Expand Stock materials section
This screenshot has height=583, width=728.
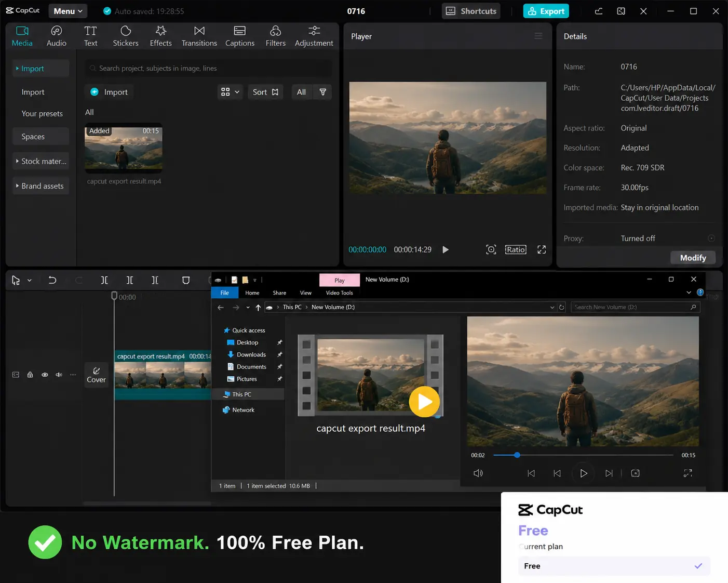point(41,161)
